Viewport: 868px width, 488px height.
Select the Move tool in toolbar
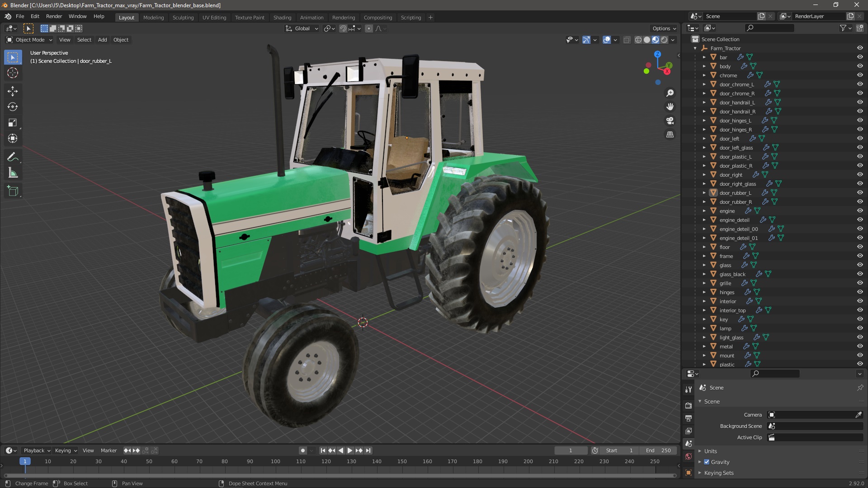point(13,91)
